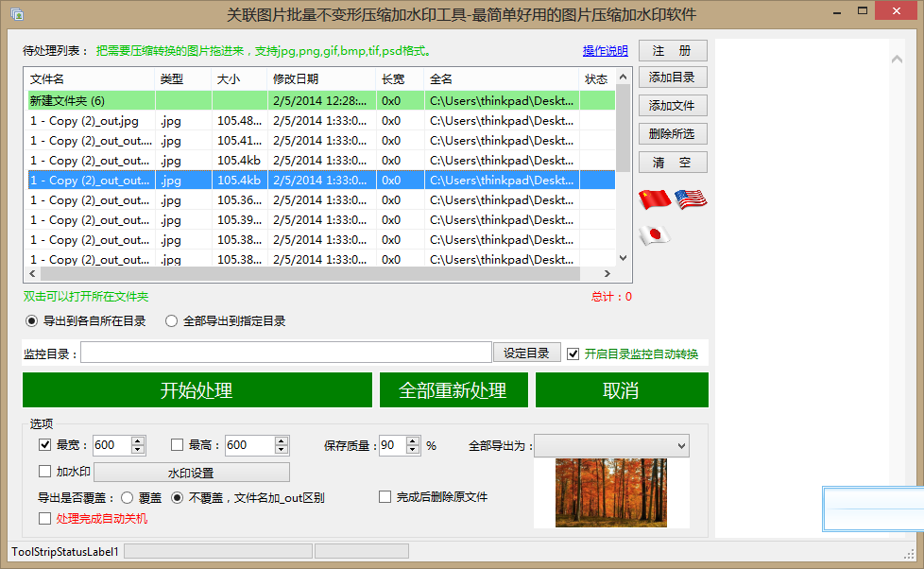Click the status bar progress bar
Viewport: 924px width, 569px height.
click(x=218, y=551)
